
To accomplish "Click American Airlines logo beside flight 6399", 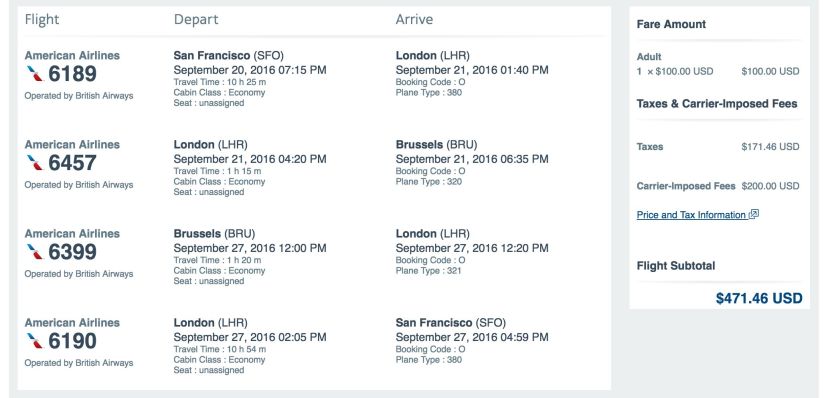I will [34, 251].
